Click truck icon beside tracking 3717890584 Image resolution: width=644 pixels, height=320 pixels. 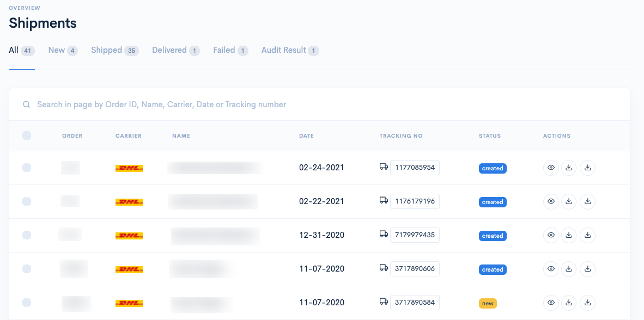pos(384,301)
